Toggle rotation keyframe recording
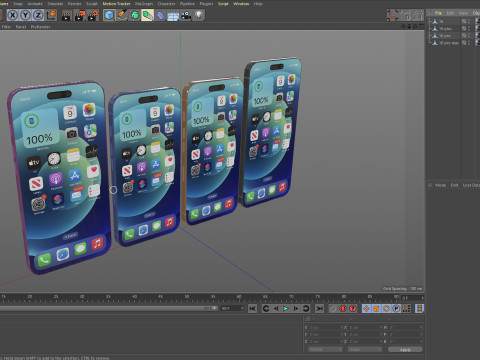The height and width of the screenshot is (360, 480). pos(386,309)
